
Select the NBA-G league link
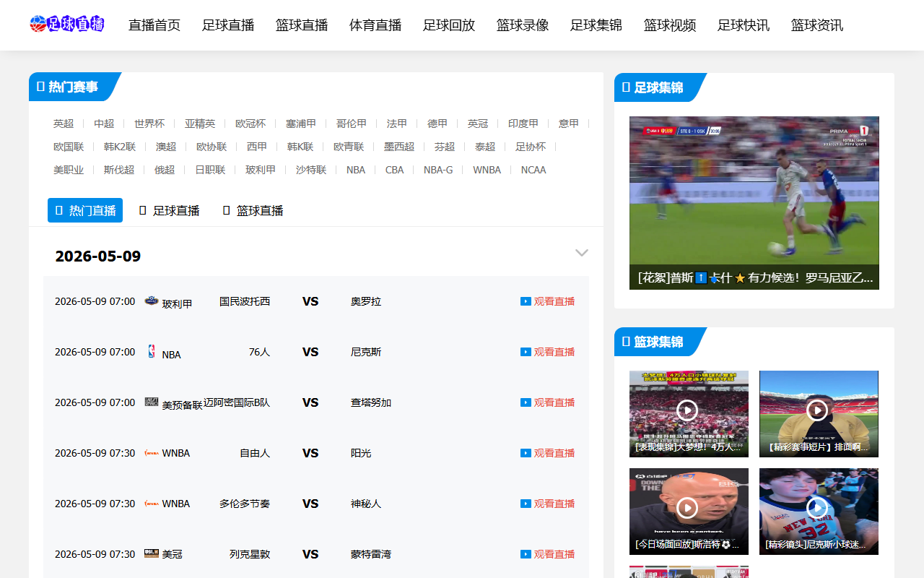pyautogui.click(x=438, y=170)
